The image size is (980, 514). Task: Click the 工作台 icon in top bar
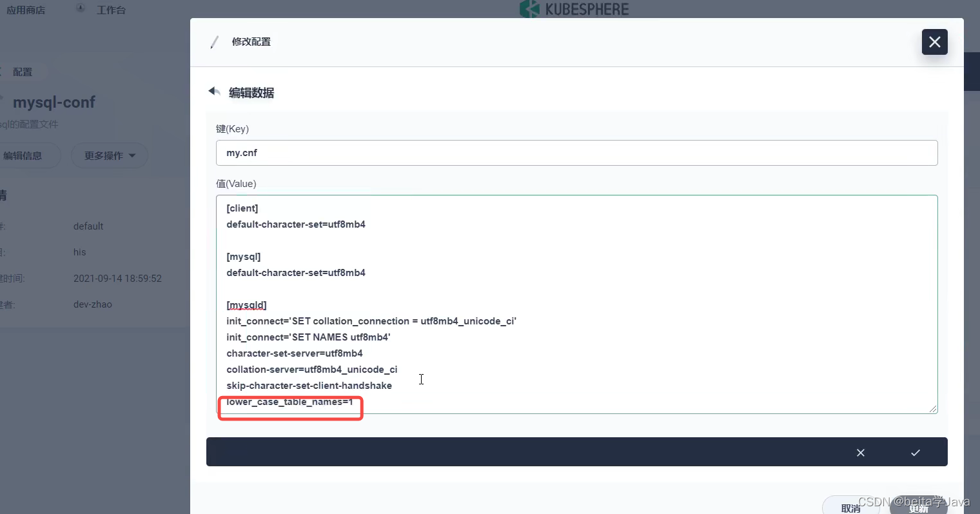pos(81,8)
